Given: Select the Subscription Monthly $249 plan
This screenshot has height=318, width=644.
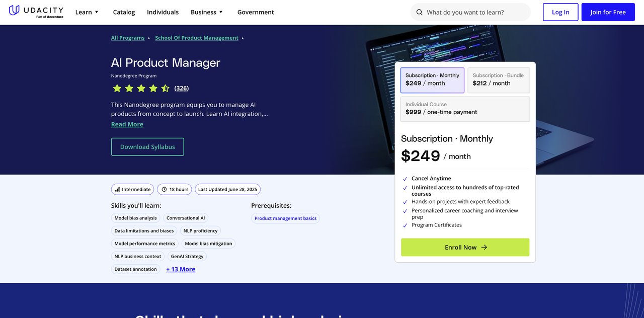Looking at the screenshot, I should point(432,81).
